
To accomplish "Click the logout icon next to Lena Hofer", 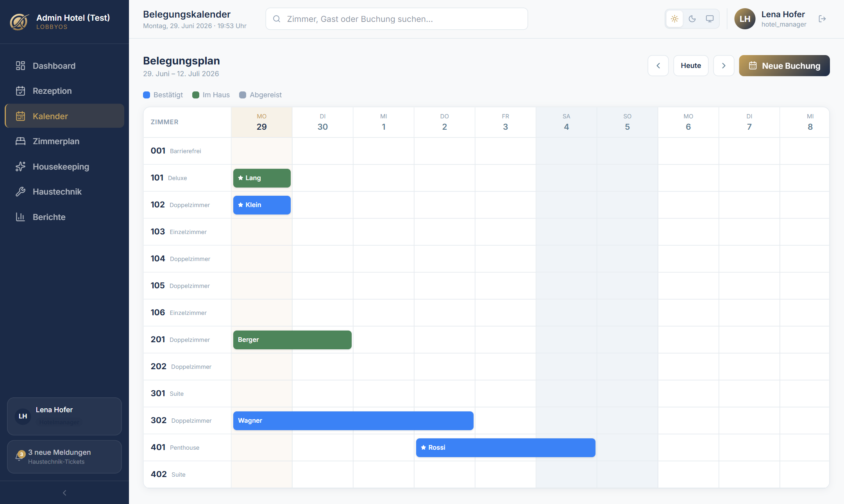I will coord(822,19).
